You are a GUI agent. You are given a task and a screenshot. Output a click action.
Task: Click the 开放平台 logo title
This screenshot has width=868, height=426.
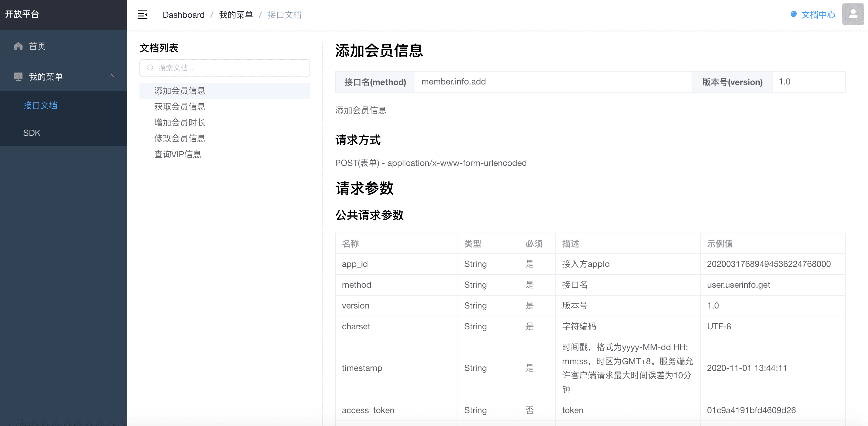[x=22, y=14]
